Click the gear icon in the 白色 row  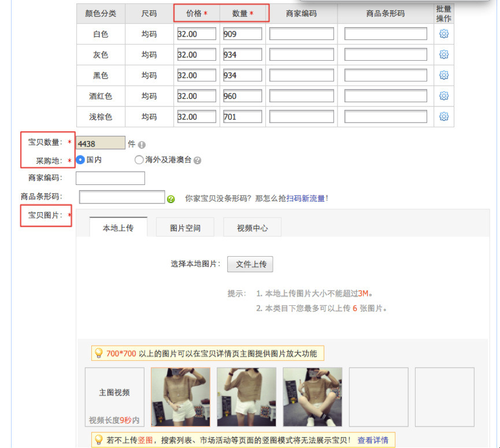(x=444, y=34)
